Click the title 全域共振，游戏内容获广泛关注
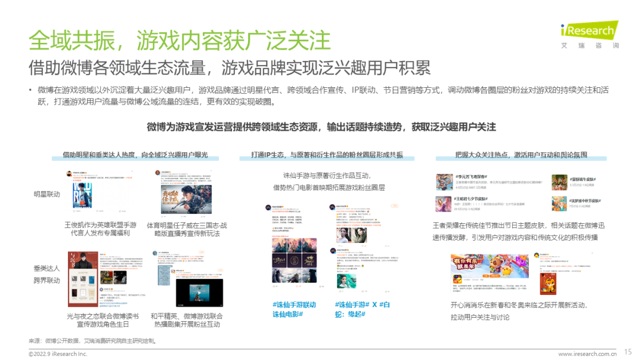Viewport: 644px width, 363px height. coord(179,40)
